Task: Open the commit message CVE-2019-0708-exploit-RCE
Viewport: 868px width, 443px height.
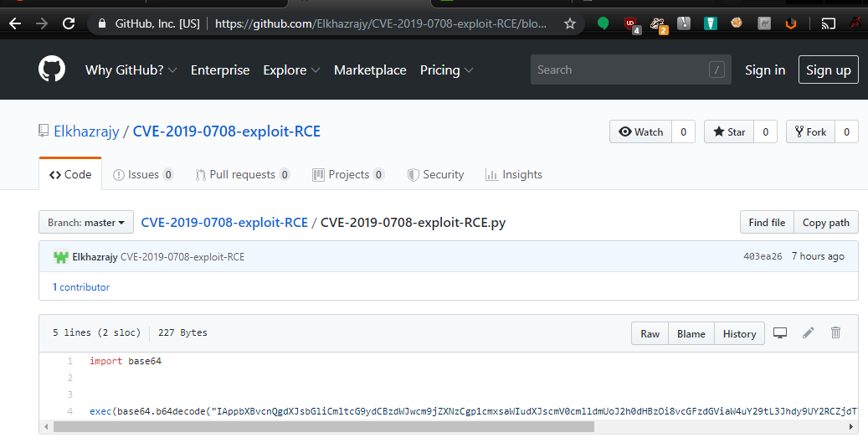Action: (182, 257)
